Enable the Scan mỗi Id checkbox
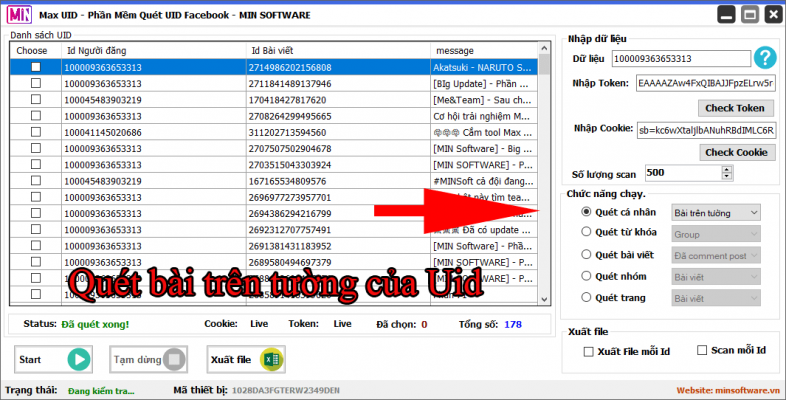 (700, 351)
